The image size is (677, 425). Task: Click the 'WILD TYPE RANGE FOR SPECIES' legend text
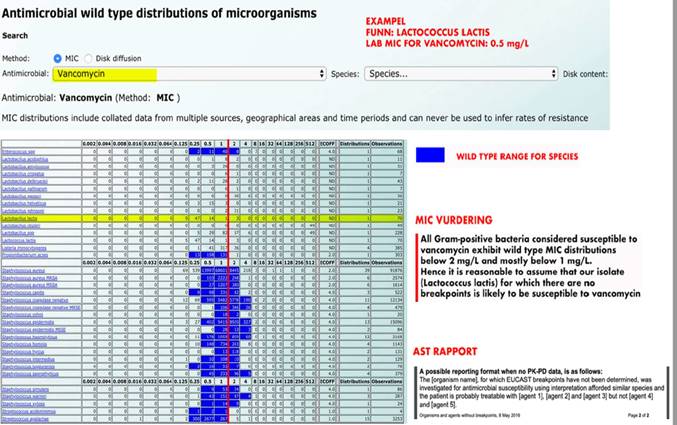tap(517, 156)
